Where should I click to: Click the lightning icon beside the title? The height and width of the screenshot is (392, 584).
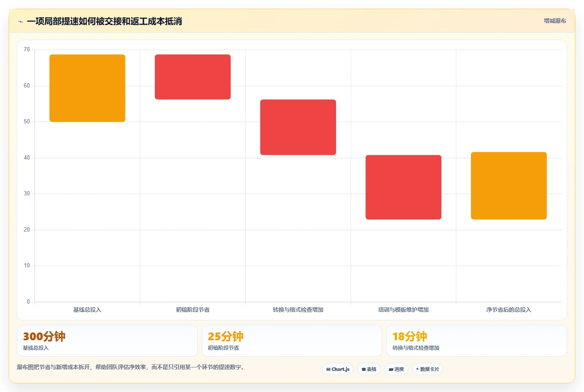20,22
